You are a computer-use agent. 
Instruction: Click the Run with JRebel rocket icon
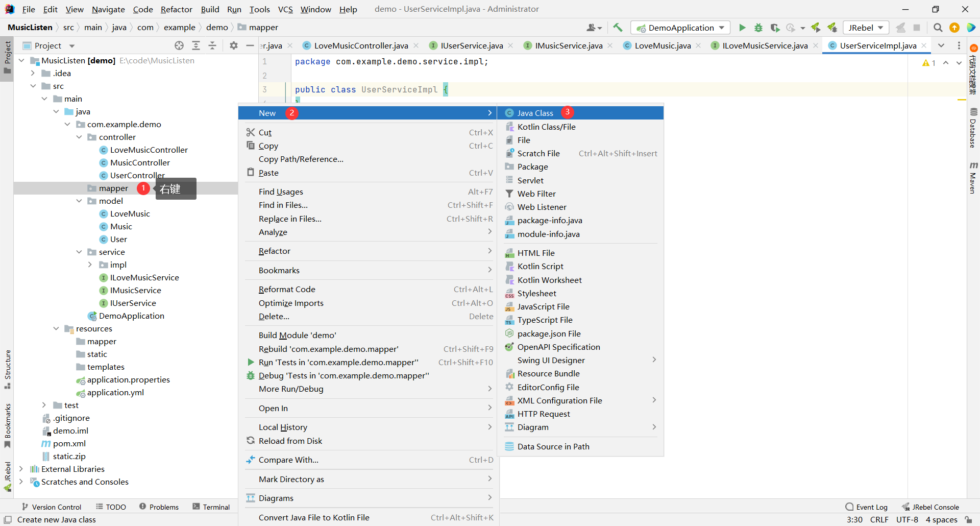coord(816,28)
